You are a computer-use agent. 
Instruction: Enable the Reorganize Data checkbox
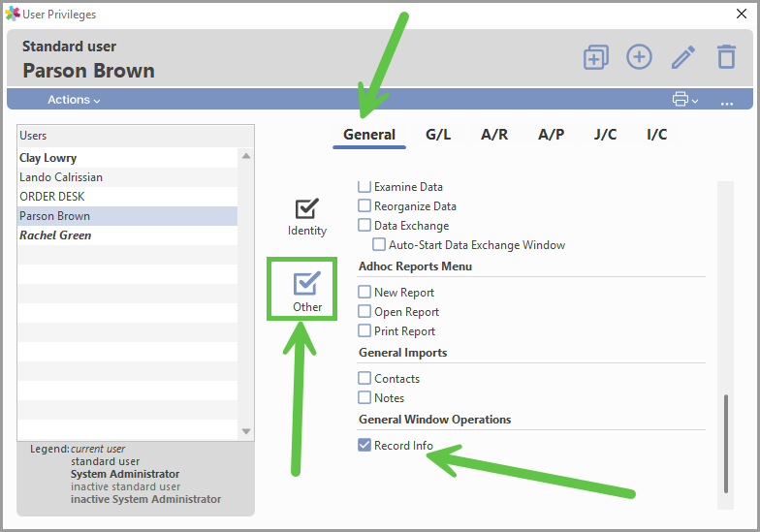pyautogui.click(x=364, y=205)
